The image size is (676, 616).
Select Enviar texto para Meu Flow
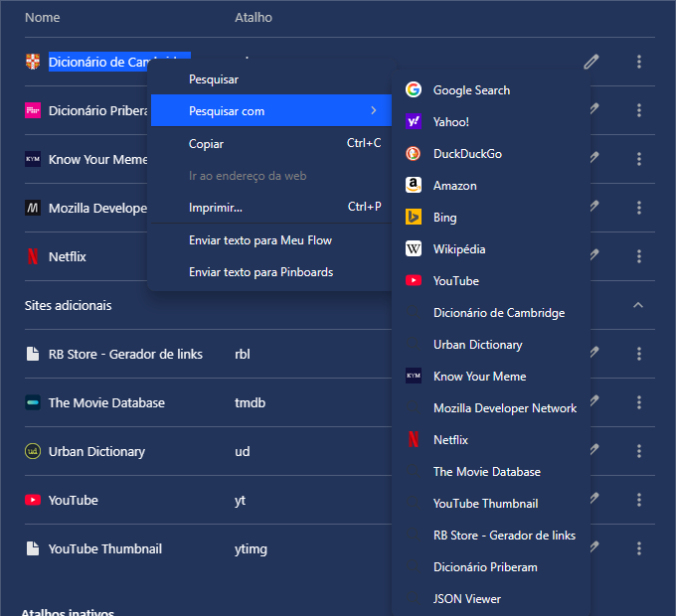pyautogui.click(x=271, y=239)
